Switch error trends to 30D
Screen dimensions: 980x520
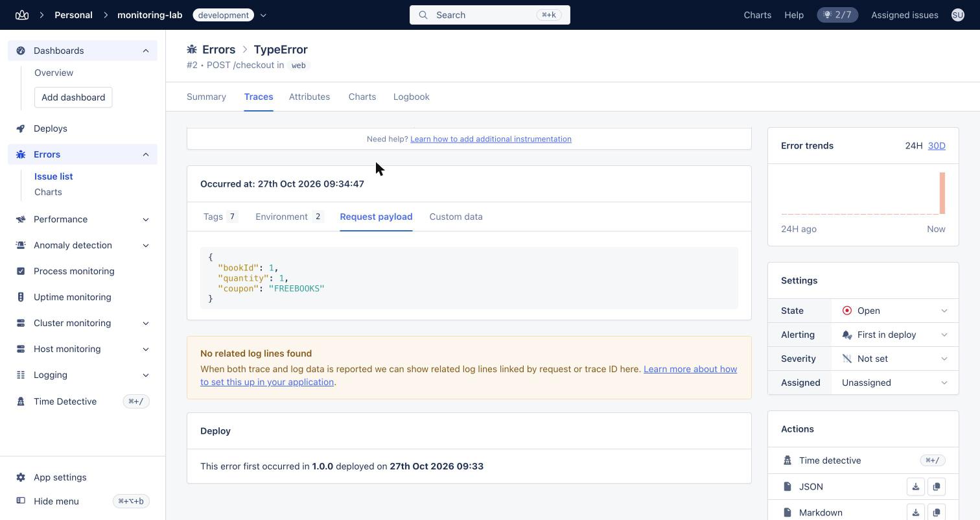(x=937, y=146)
